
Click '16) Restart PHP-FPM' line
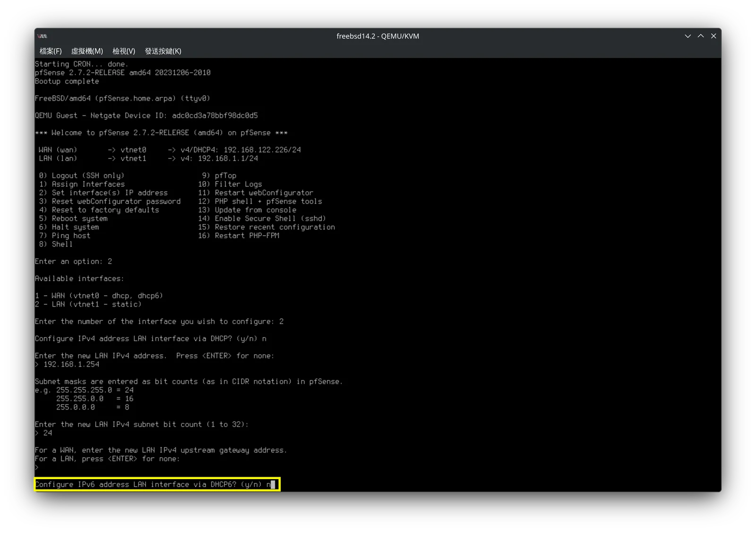tap(239, 235)
